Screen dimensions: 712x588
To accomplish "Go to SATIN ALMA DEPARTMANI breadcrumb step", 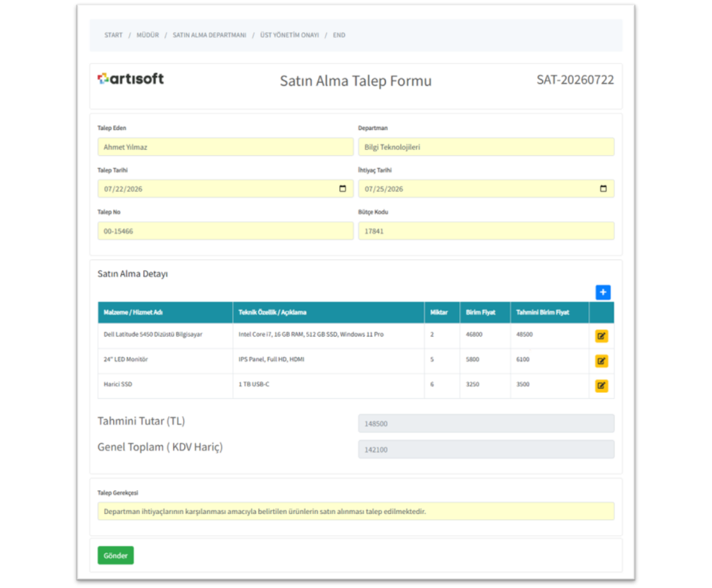I will [x=209, y=35].
